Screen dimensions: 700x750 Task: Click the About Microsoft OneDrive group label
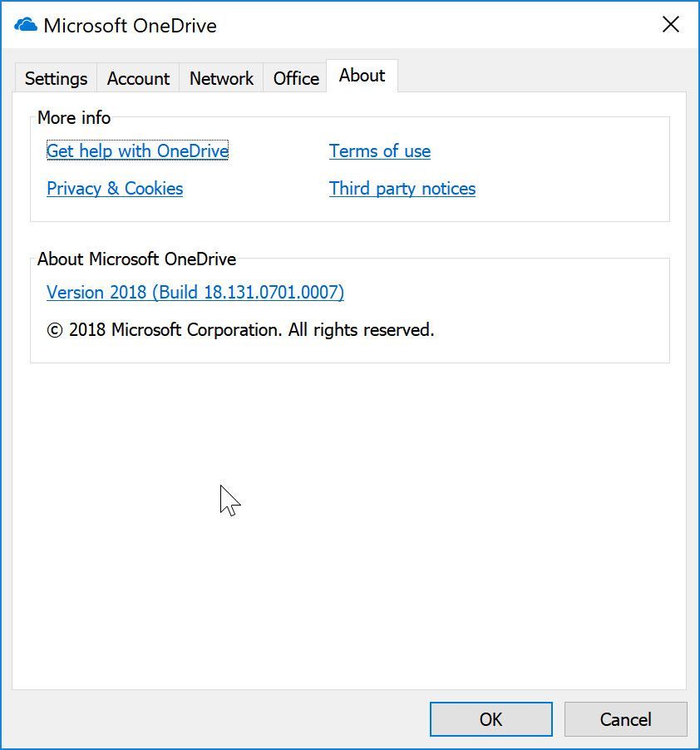tap(136, 259)
